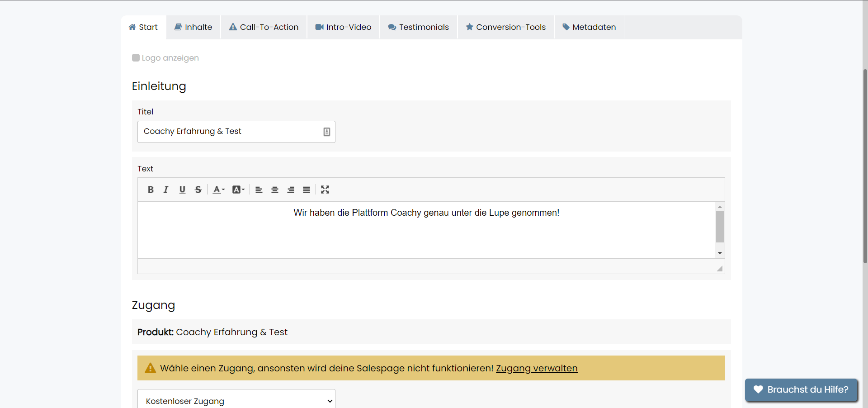The width and height of the screenshot is (868, 408).
Task: Toggle underline formatting button
Action: [x=182, y=190]
